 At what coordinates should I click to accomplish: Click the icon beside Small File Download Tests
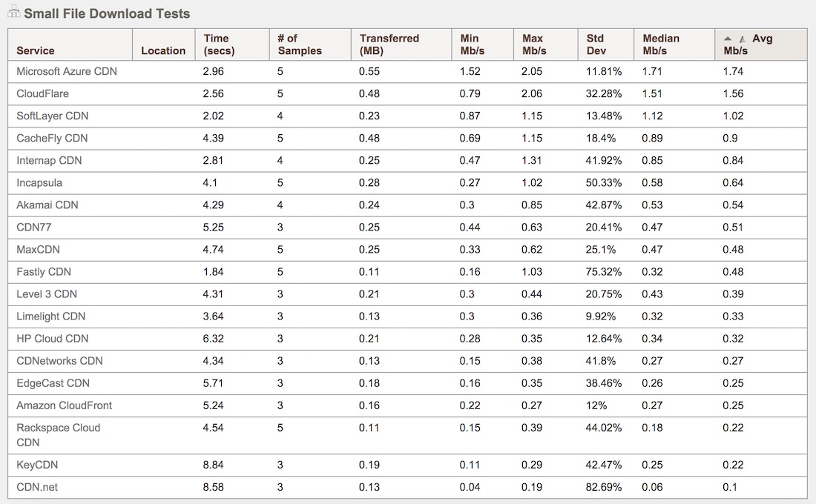click(x=13, y=13)
